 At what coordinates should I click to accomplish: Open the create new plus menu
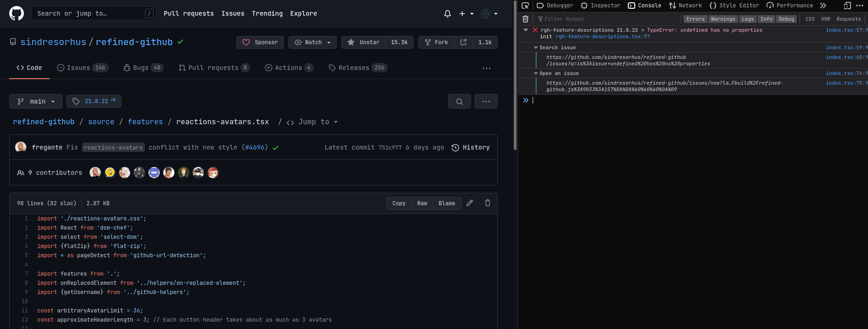pyautogui.click(x=466, y=14)
